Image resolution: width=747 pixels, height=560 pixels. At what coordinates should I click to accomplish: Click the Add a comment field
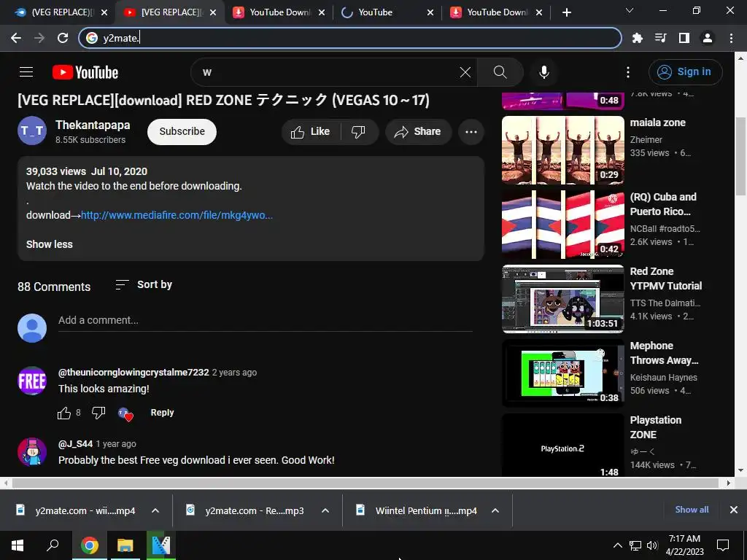(x=265, y=321)
